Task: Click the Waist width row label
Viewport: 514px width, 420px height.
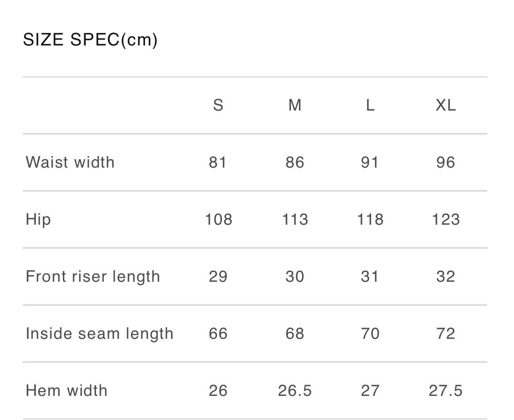Action: pyautogui.click(x=70, y=162)
